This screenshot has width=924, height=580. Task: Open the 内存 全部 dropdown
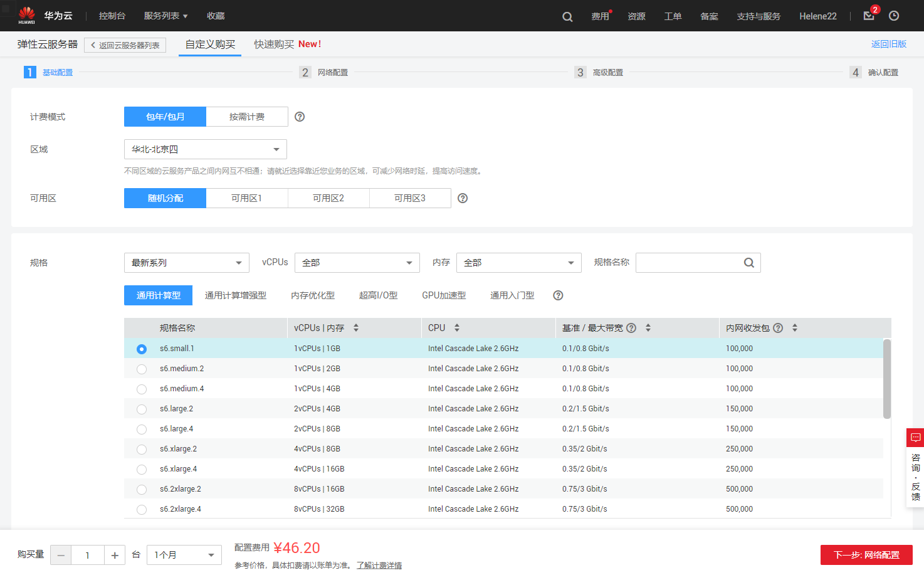[x=519, y=263]
